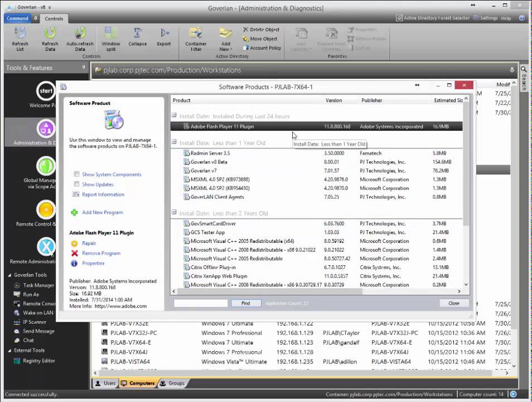Collapse the Goverlan Tools tree section

tap(9, 275)
